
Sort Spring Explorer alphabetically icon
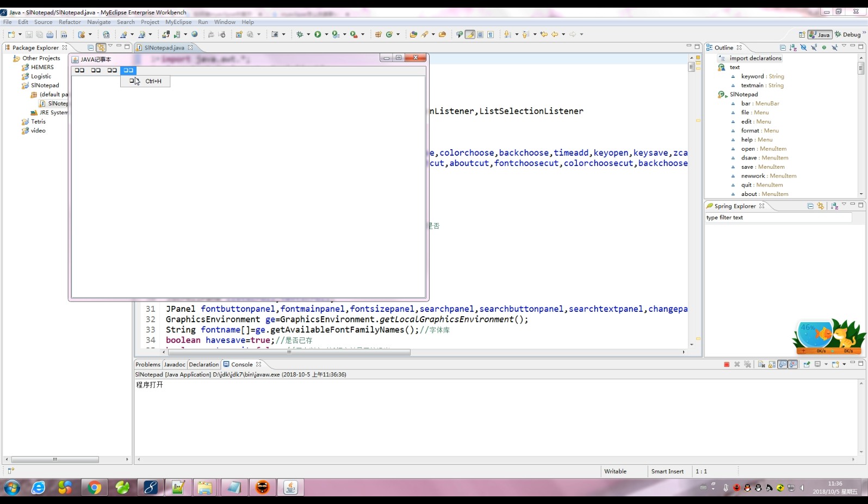834,206
